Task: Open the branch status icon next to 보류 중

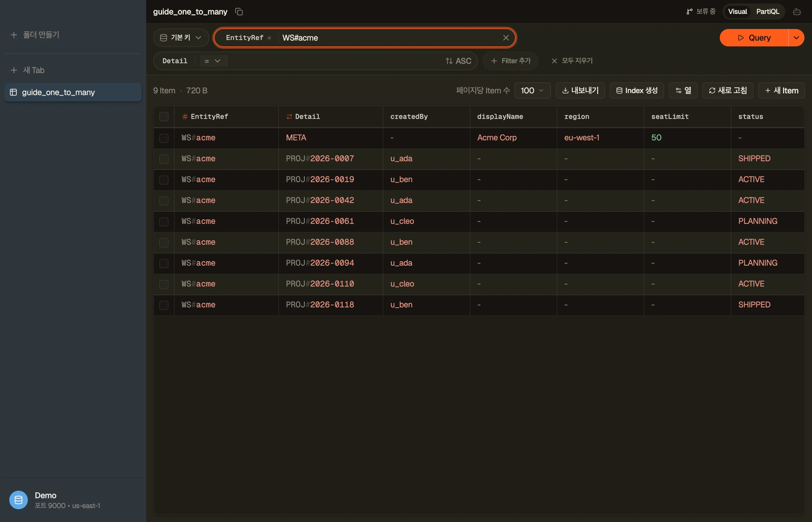Action: (689, 12)
